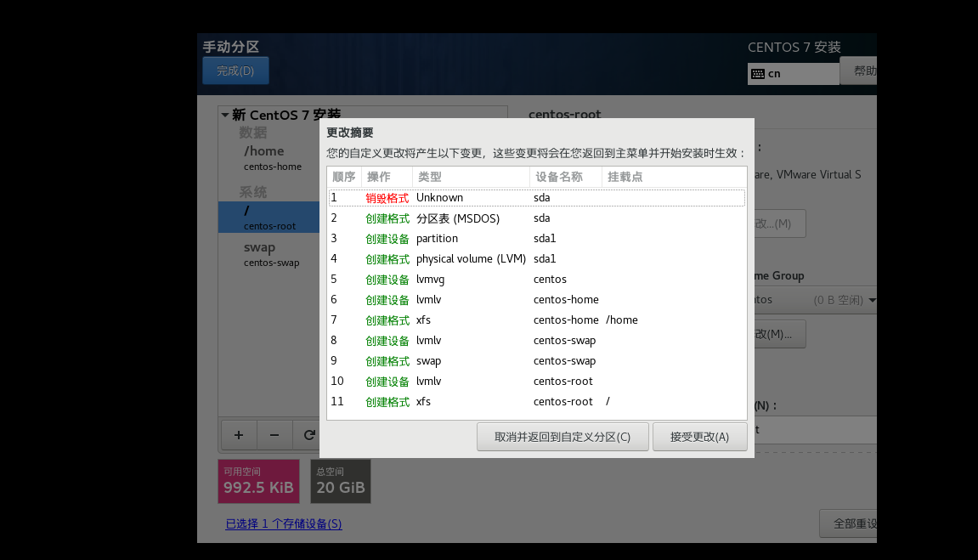Click 取消并返回到自定义分区(C) button
The image size is (978, 560).
coord(562,437)
